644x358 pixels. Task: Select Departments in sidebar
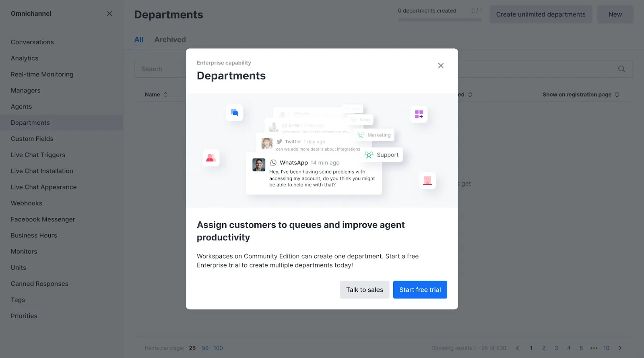(x=62, y=123)
